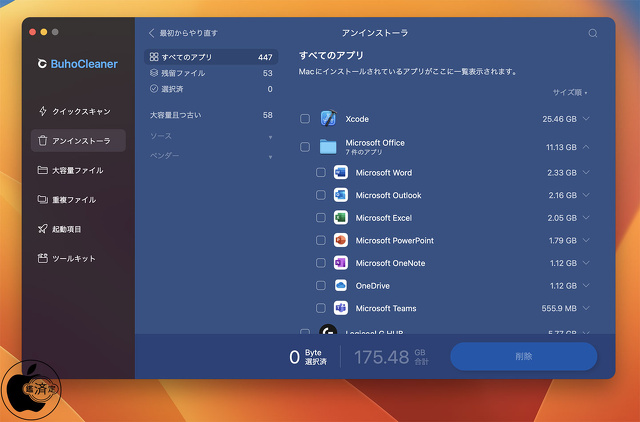640x422 pixels.
Task: Select the 残留ファイル category
Action: pyautogui.click(x=211, y=73)
